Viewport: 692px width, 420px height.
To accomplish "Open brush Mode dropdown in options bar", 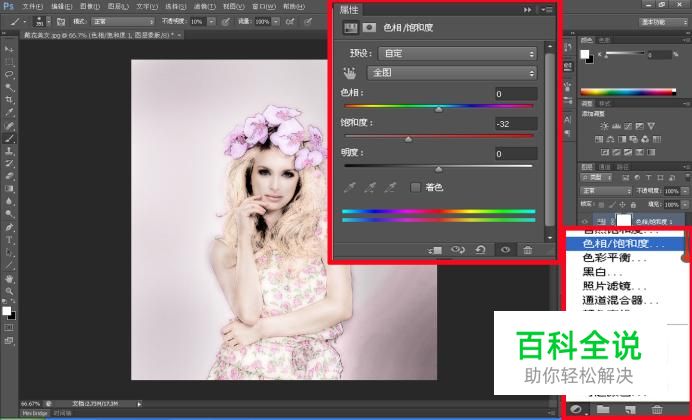I will 123,21.
